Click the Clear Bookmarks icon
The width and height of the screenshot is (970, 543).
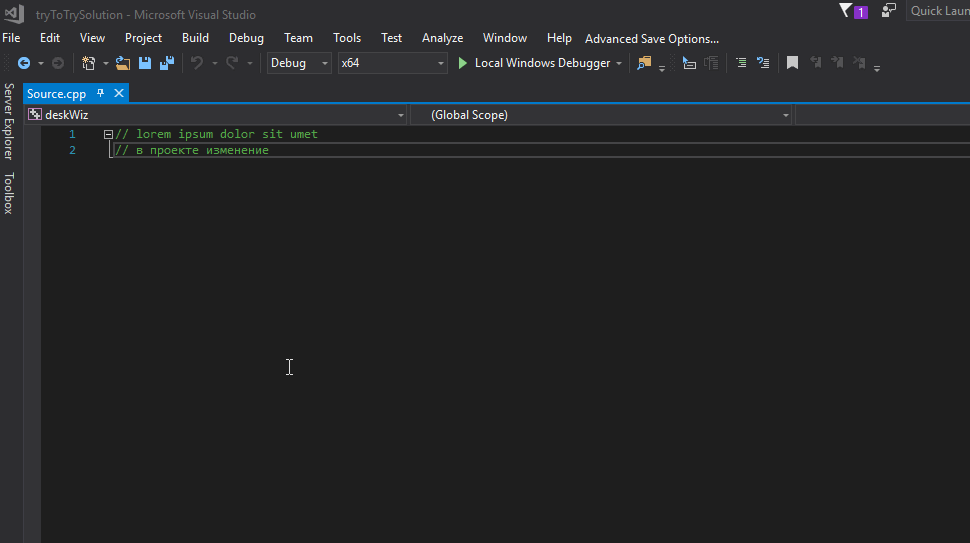pos(859,62)
